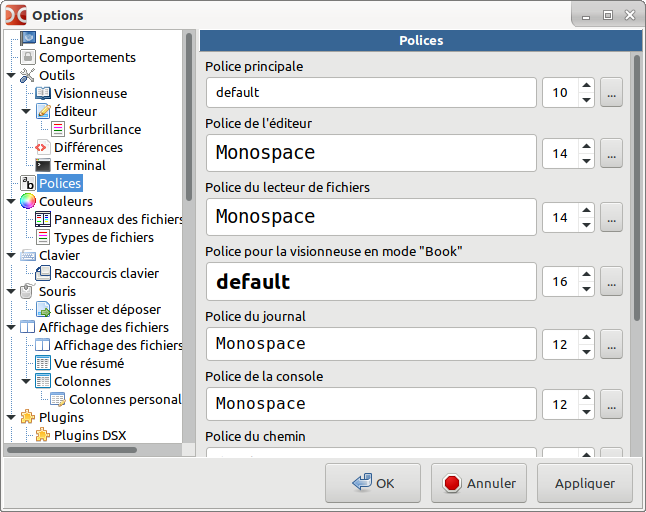Image resolution: width=646 pixels, height=512 pixels.
Task: Collapse the Outils tree node
Action: click(x=11, y=75)
